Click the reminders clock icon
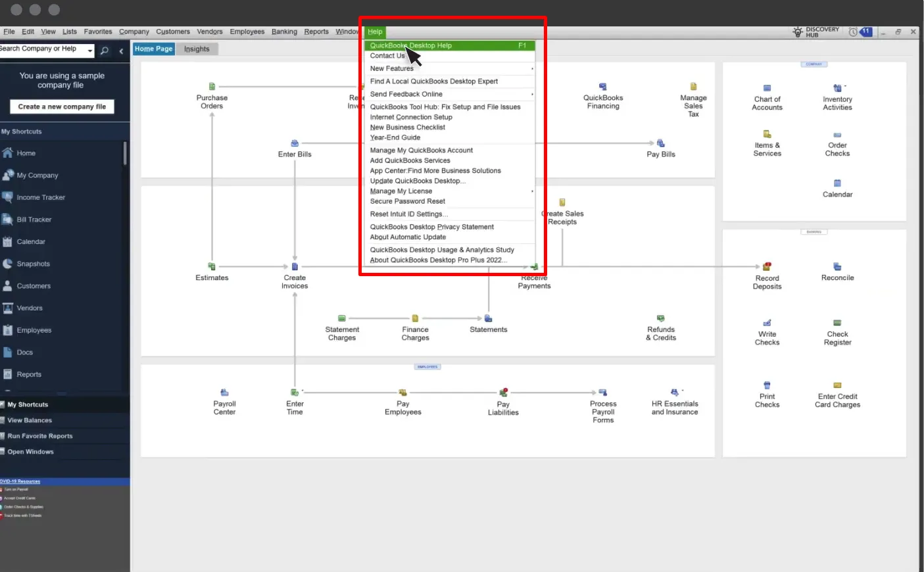924x572 pixels. click(x=853, y=32)
